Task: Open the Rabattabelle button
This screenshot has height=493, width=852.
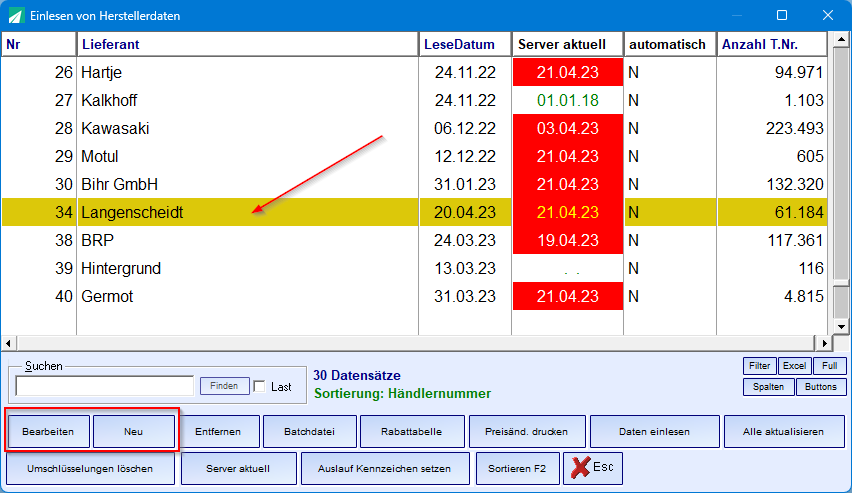Action: pos(412,432)
